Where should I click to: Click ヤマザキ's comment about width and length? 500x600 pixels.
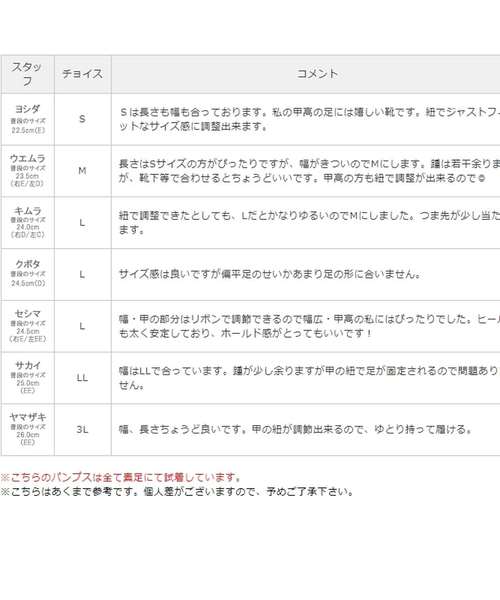point(295,430)
